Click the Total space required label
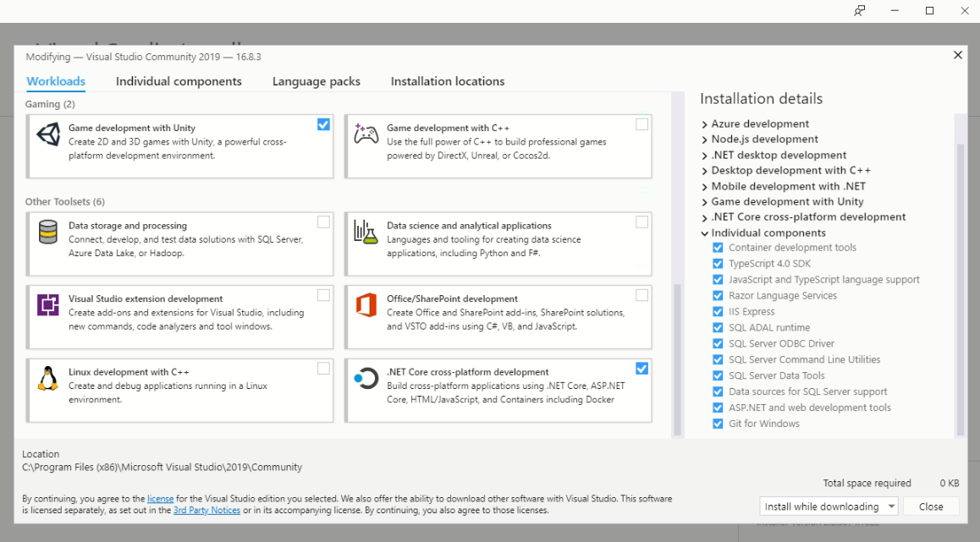This screenshot has height=542, width=980. coord(867,483)
